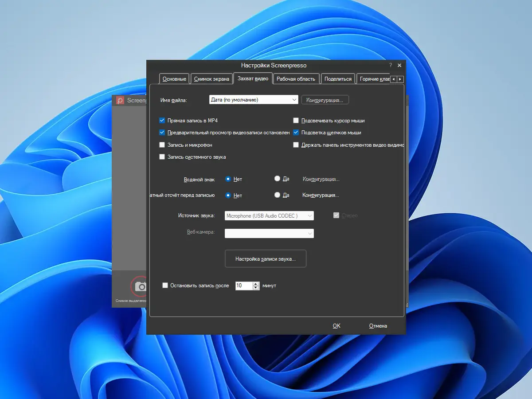Viewport: 532px width, 399px height.
Task: Open Конфигурация link for Водяной знак
Action: pyautogui.click(x=321, y=179)
